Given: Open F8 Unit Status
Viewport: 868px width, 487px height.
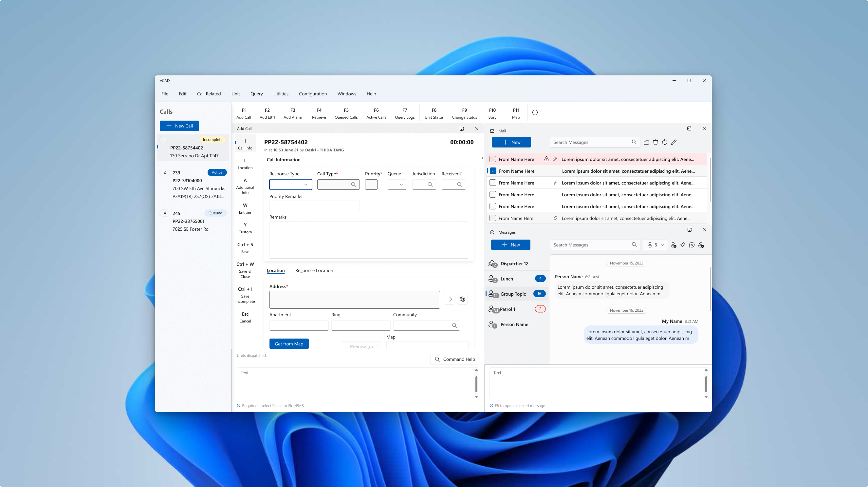Looking at the screenshot, I should tap(434, 113).
